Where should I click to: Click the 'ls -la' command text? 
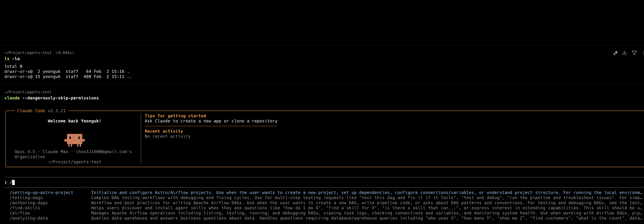pos(12,59)
